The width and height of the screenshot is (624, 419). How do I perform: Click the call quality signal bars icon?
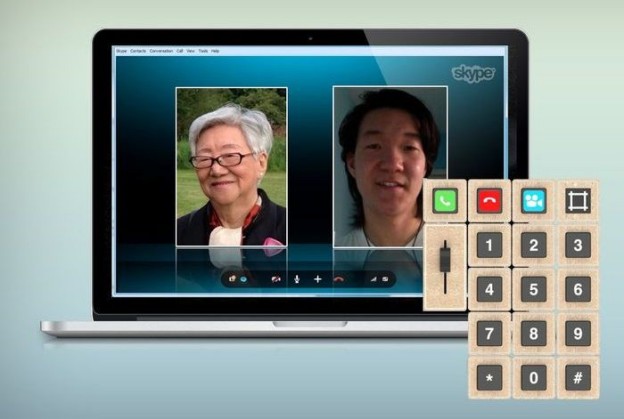(x=374, y=279)
